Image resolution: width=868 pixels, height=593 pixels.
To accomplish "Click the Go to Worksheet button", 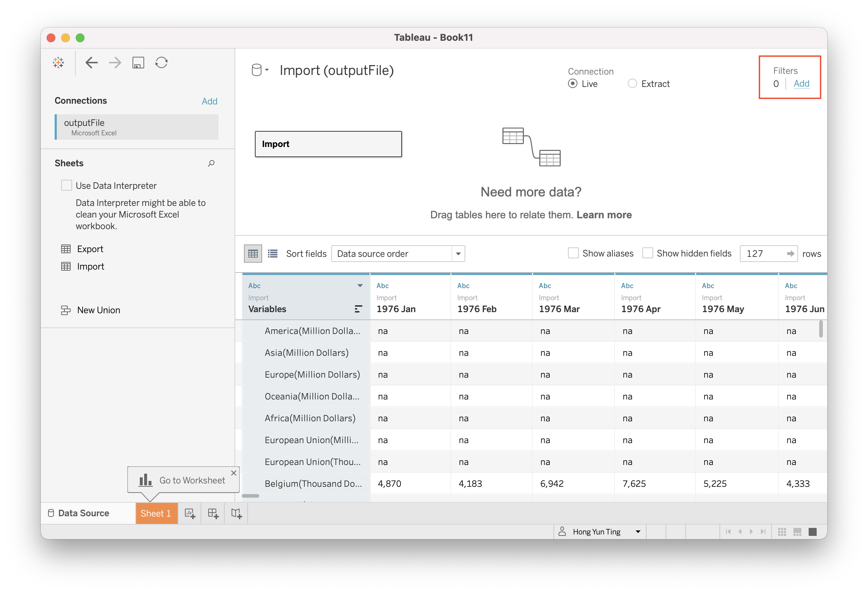I will [183, 480].
